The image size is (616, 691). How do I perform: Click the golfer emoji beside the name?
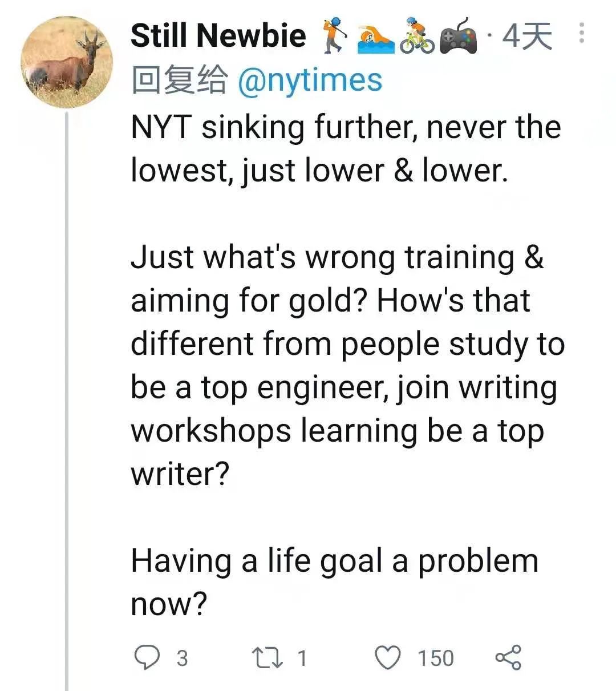[333, 36]
